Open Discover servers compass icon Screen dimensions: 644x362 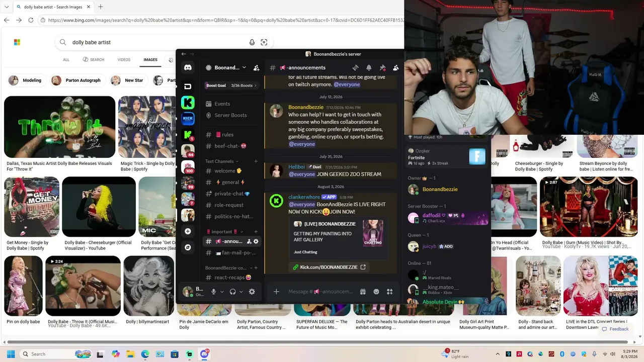(x=188, y=247)
